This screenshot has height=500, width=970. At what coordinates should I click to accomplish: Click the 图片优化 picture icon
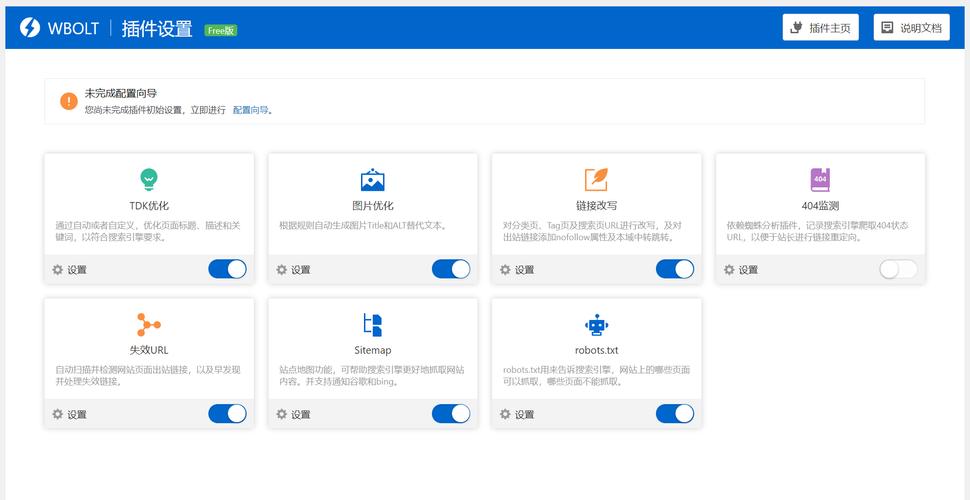tap(372, 180)
